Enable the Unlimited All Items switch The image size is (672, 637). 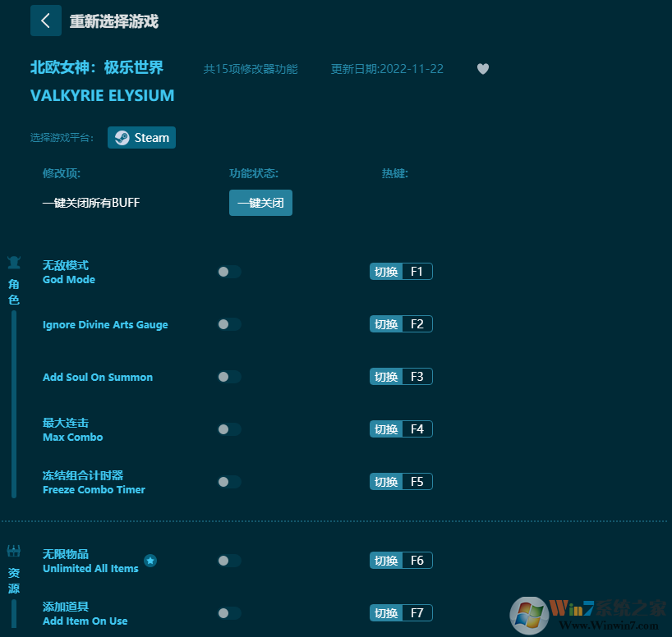(x=229, y=561)
